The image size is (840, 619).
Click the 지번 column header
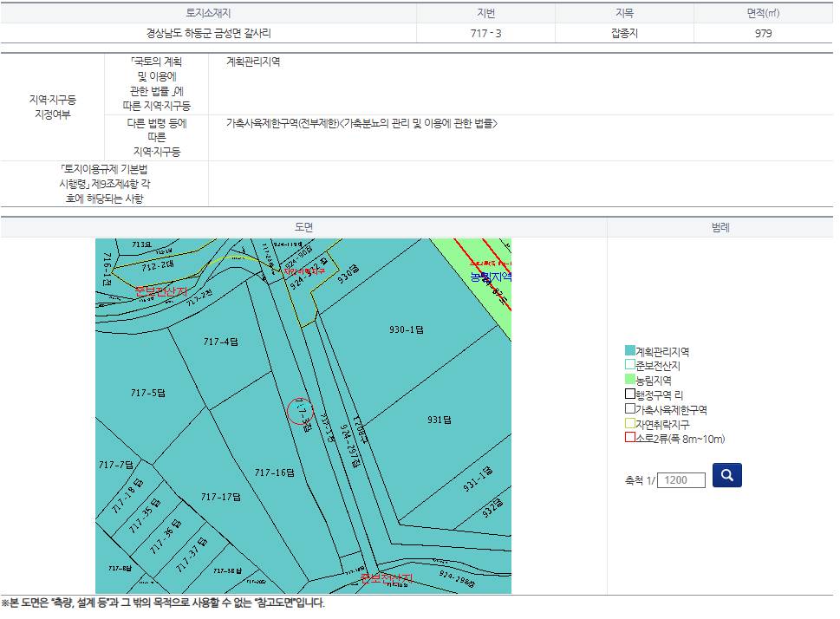click(486, 13)
